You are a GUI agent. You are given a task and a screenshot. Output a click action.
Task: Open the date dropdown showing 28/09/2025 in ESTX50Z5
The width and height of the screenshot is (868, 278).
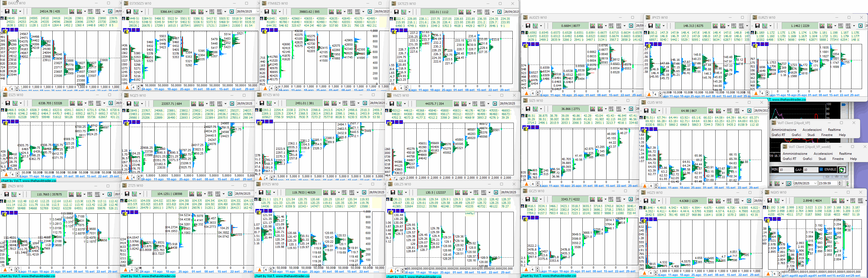(x=257, y=12)
